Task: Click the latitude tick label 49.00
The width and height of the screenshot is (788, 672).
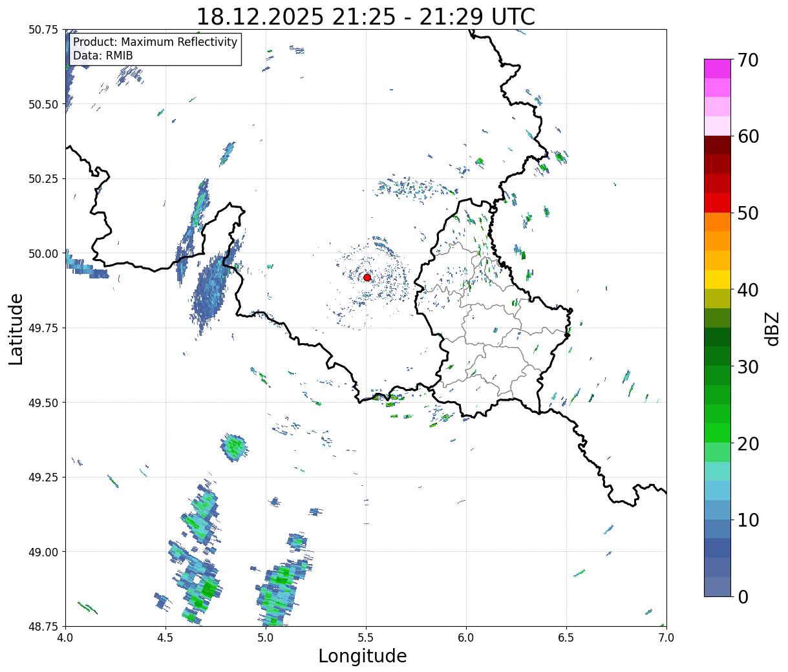Action: point(43,552)
